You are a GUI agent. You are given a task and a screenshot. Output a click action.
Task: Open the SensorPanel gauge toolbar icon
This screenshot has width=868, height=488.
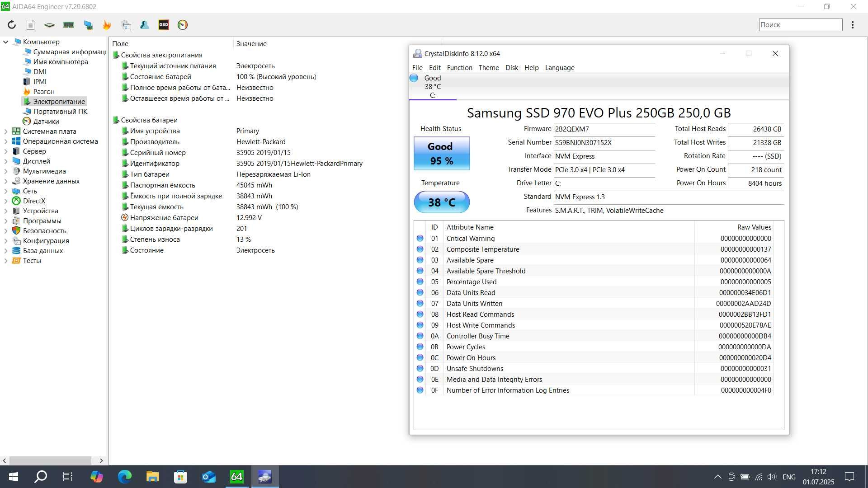[183, 25]
